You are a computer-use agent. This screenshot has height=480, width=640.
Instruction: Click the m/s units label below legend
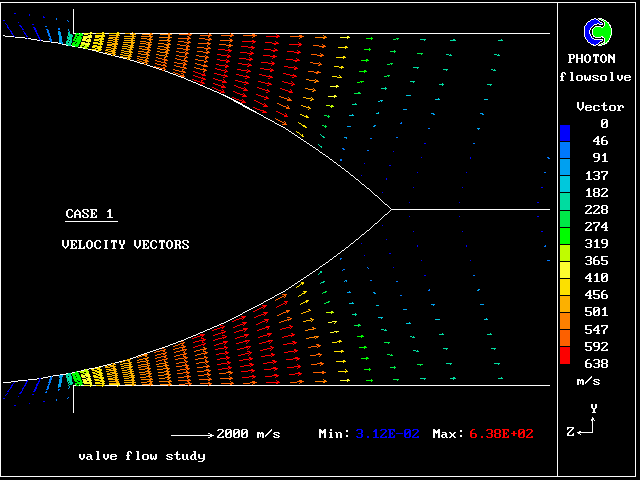(587, 382)
